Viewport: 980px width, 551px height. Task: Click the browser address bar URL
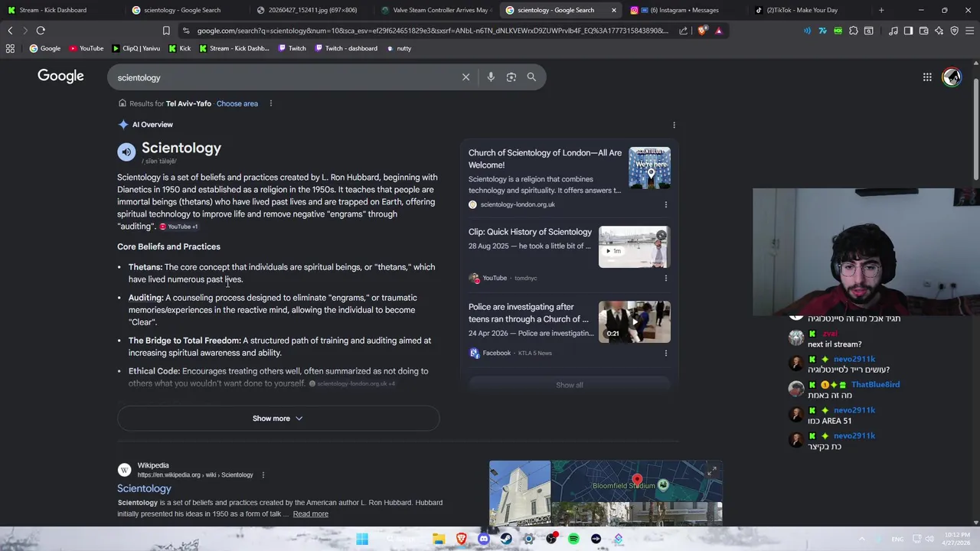point(433,31)
